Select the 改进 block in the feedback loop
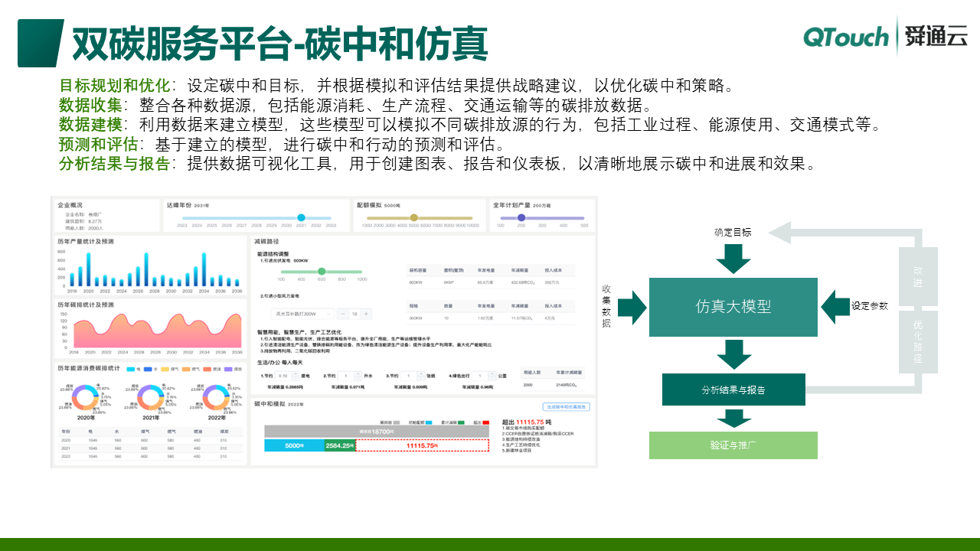Viewport: 980px width, 551px height. pos(917,277)
